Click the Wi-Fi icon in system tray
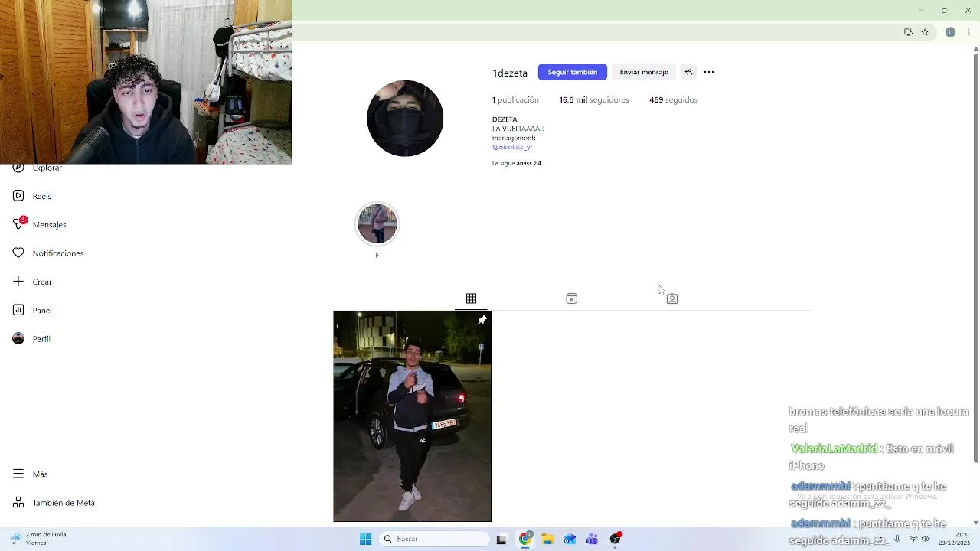Image resolution: width=980 pixels, height=551 pixels. click(x=913, y=539)
